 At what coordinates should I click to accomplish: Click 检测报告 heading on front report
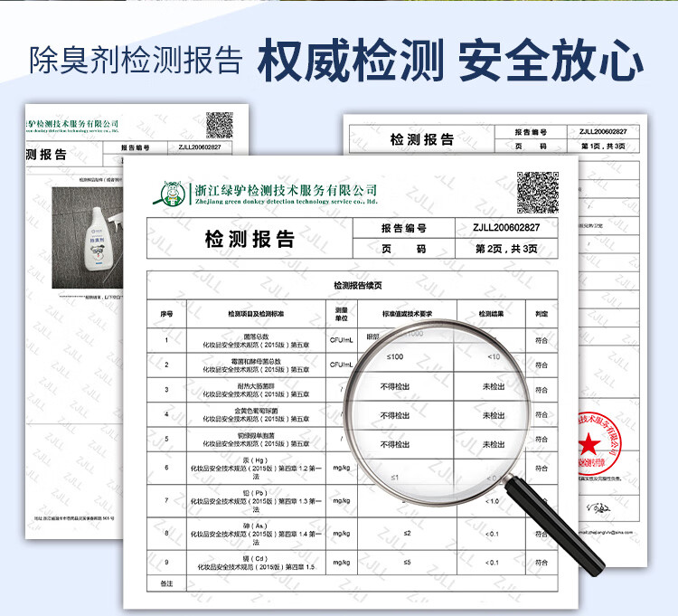click(250, 239)
